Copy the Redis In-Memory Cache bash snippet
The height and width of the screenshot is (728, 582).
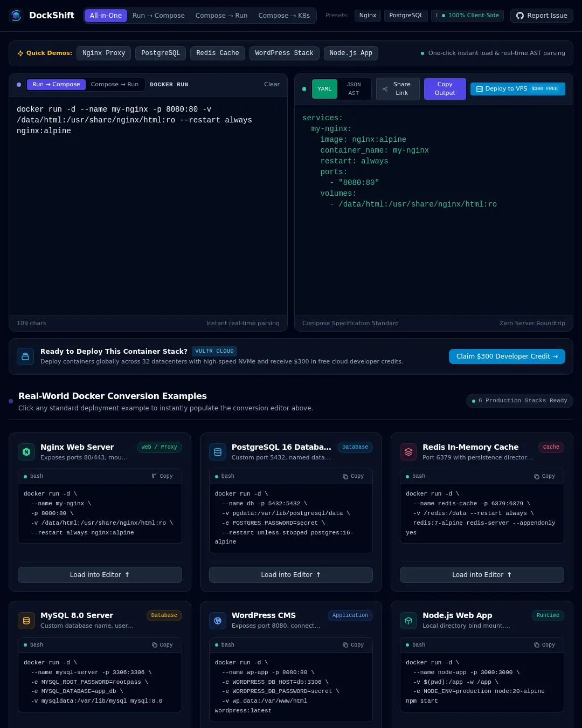pyautogui.click(x=544, y=476)
